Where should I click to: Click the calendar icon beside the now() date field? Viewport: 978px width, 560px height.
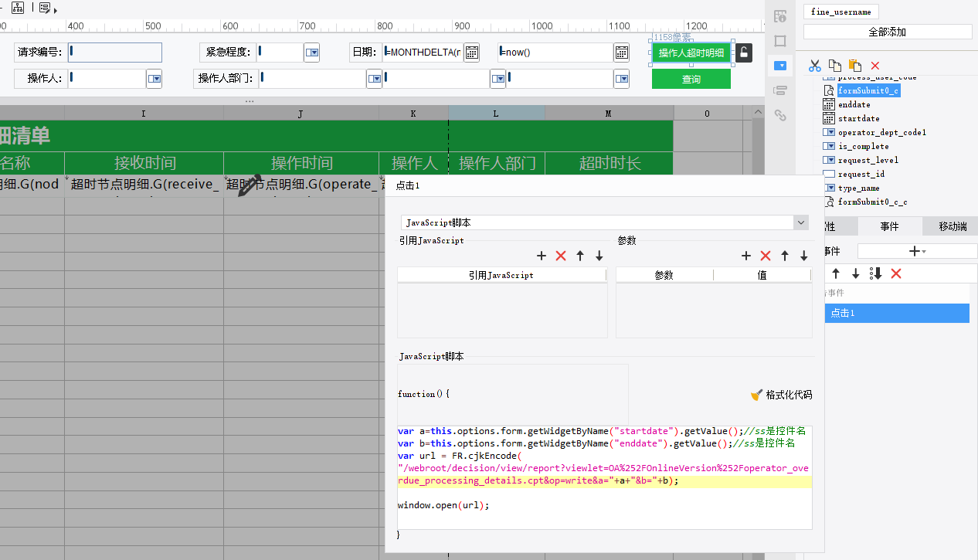click(621, 53)
